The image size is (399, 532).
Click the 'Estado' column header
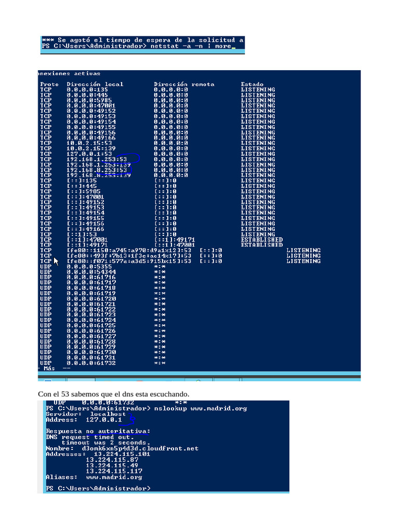coord(252,84)
